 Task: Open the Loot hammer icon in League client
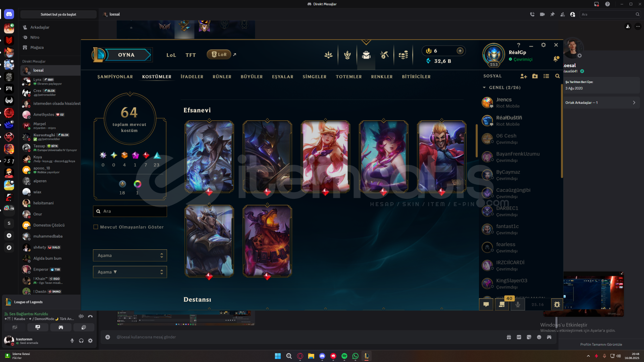[384, 55]
